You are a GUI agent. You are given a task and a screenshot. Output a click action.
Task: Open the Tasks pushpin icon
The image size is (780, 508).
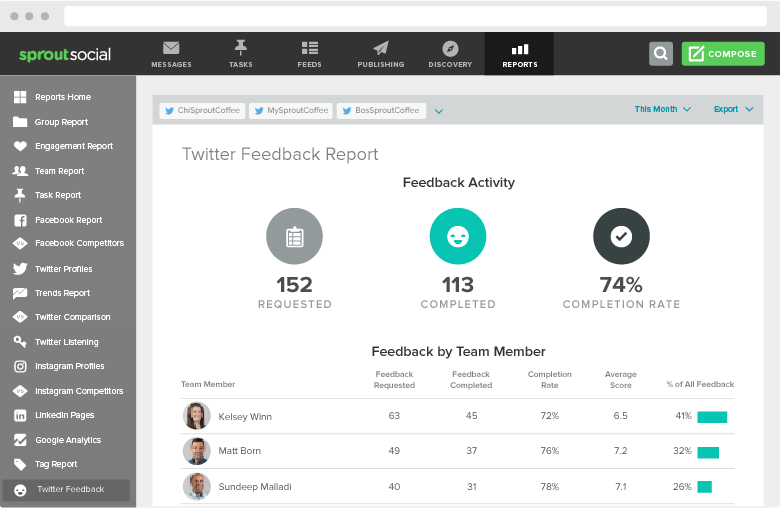241,48
